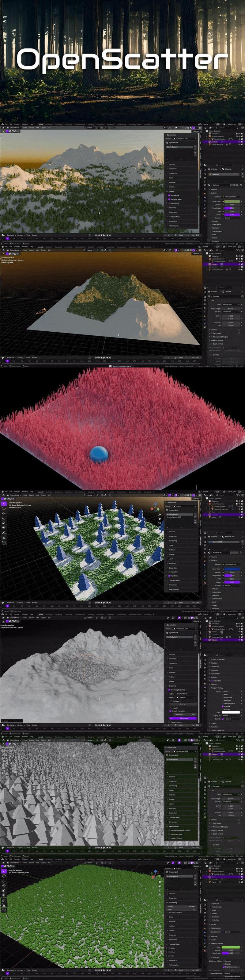245x980 pixels.
Task: Enable the Curve Proximity checkbox
Action: [169, 722]
